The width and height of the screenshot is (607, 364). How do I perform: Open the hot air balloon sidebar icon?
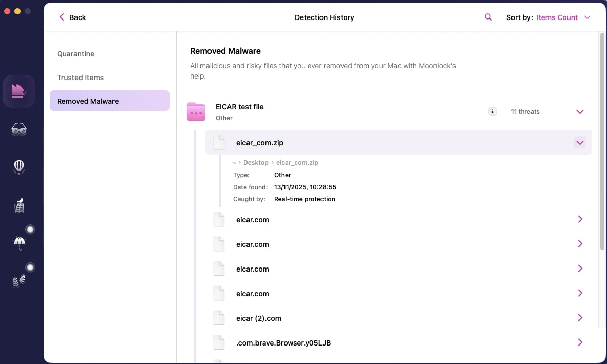18,167
